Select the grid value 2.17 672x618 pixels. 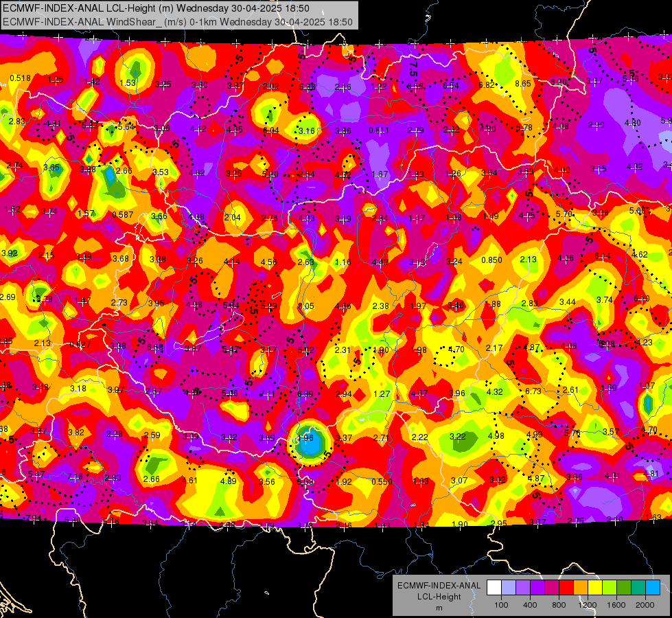(x=494, y=348)
